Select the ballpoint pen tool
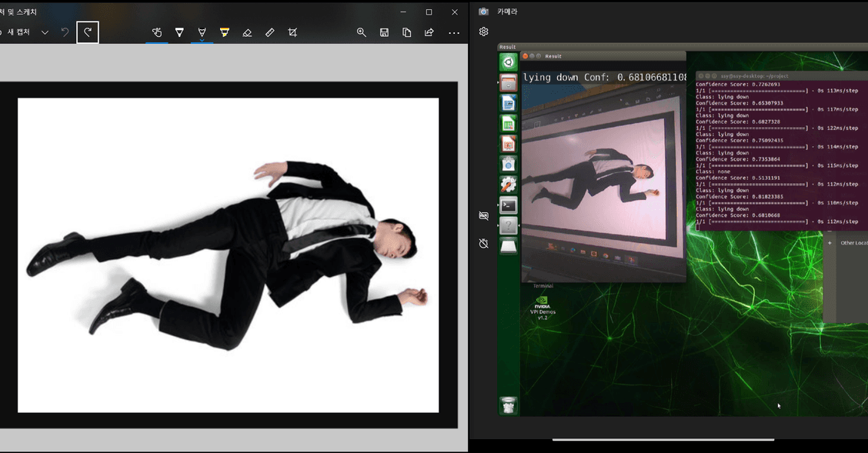The width and height of the screenshot is (868, 453). [x=179, y=32]
